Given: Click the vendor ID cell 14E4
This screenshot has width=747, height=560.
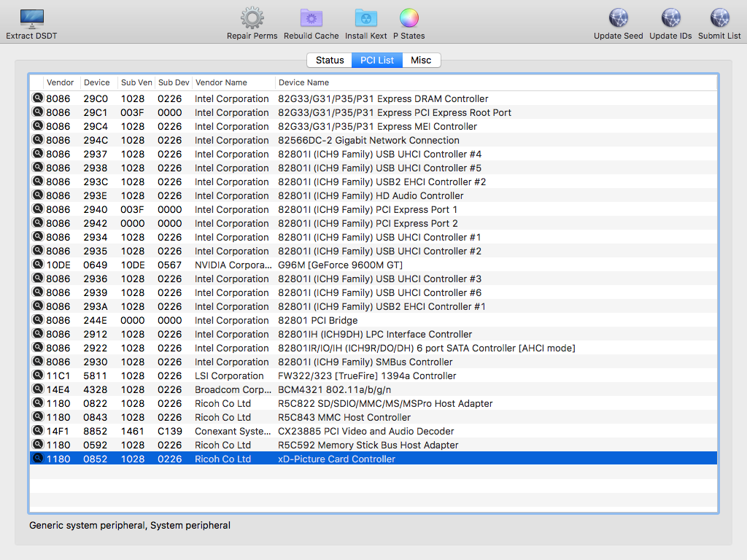Looking at the screenshot, I should click(58, 389).
